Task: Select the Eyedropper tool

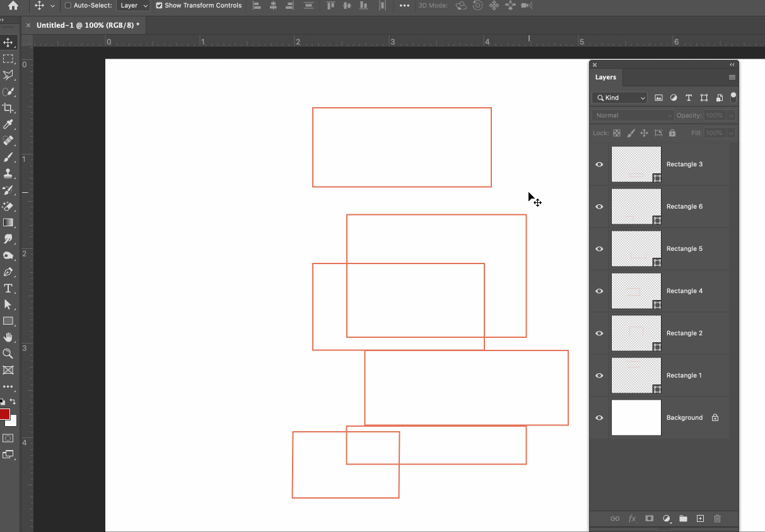Action: [8, 124]
